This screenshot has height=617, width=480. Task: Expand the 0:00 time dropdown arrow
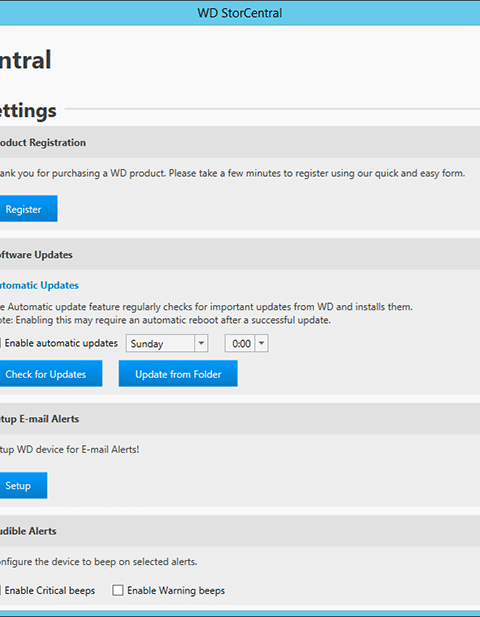coord(262,344)
